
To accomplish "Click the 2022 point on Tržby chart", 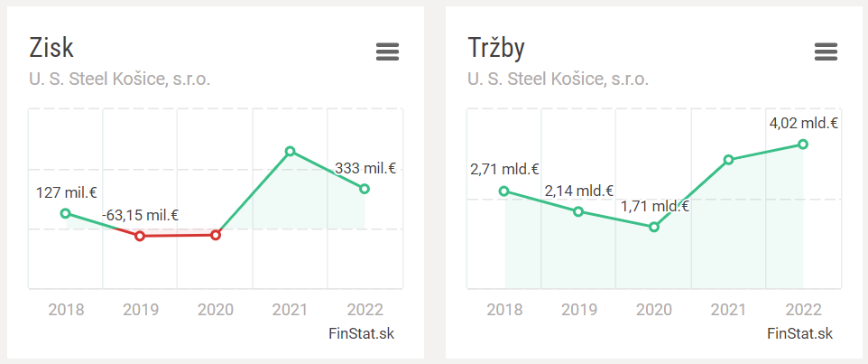I will pos(803,145).
